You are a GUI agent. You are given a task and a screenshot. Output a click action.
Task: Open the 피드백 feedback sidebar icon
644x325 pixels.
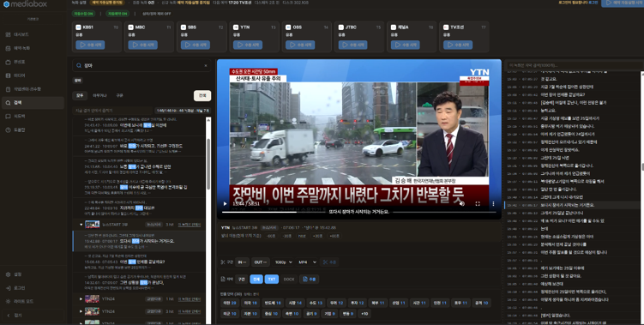(9, 117)
